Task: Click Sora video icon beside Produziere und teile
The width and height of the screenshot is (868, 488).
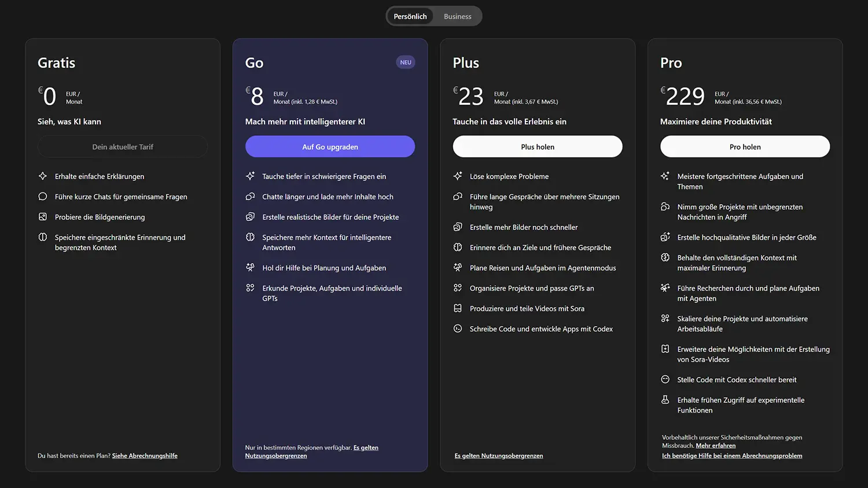Action: click(458, 308)
